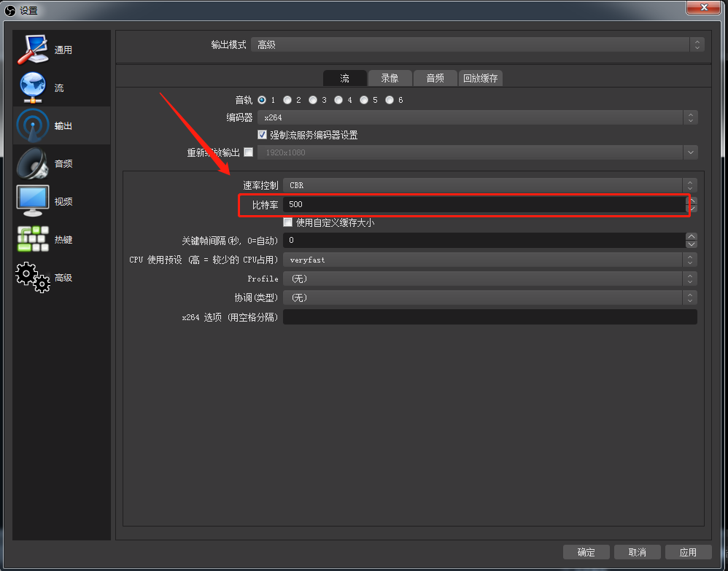This screenshot has height=571, width=728.
Task: Select the 流 (Stream) globe icon
Action: [33, 88]
